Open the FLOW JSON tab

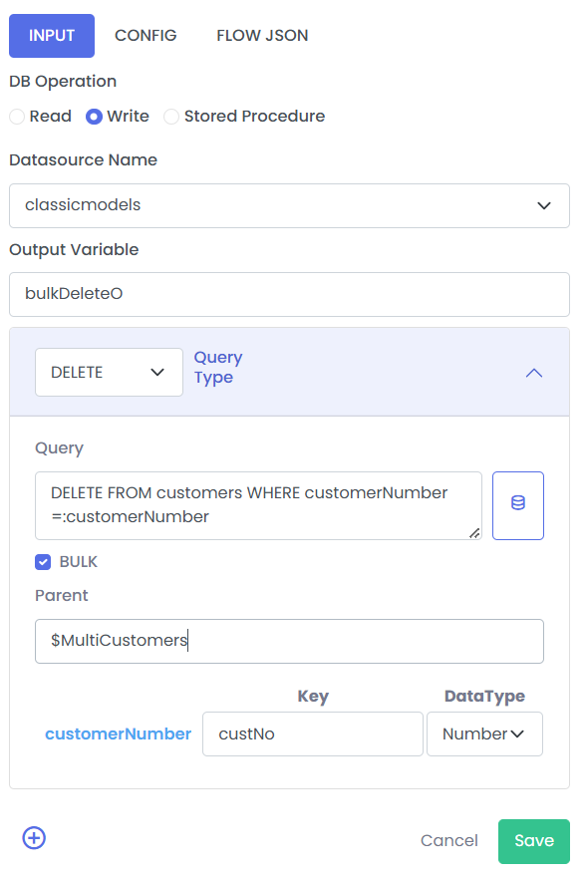[x=262, y=36]
